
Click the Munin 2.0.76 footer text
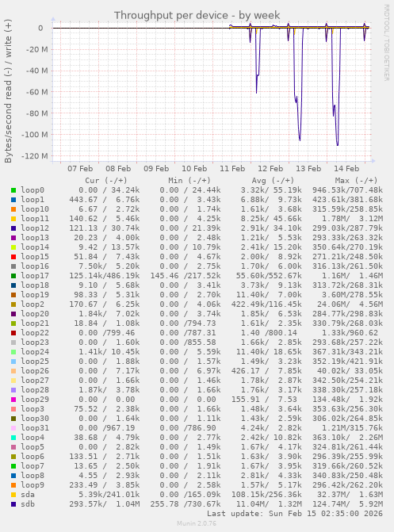(197, 523)
